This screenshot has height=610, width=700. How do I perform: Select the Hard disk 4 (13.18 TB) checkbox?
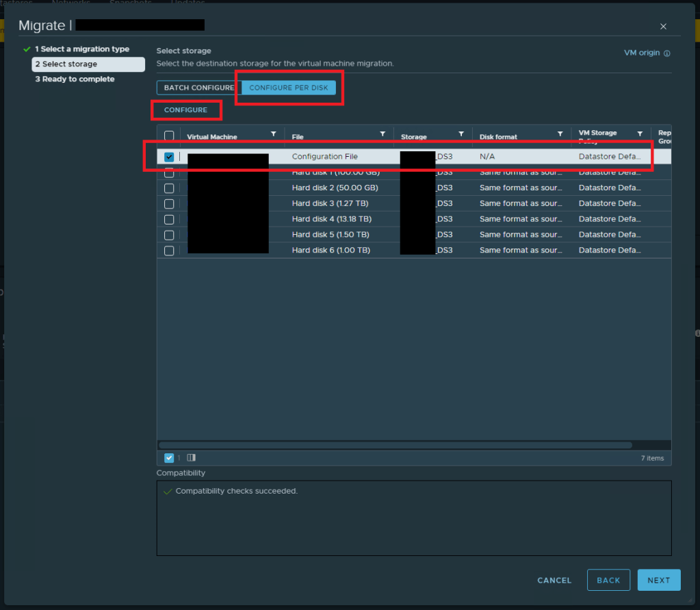click(x=169, y=220)
